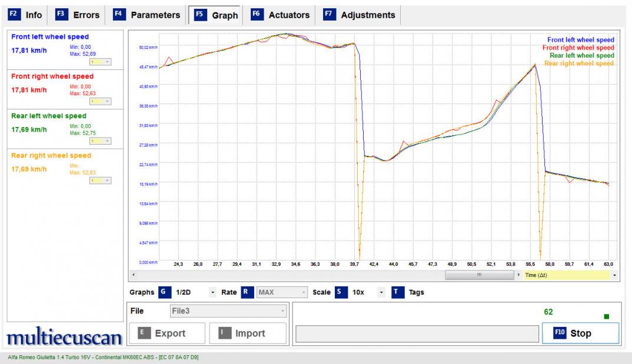Click the green 17,69 km/h value

point(29,129)
